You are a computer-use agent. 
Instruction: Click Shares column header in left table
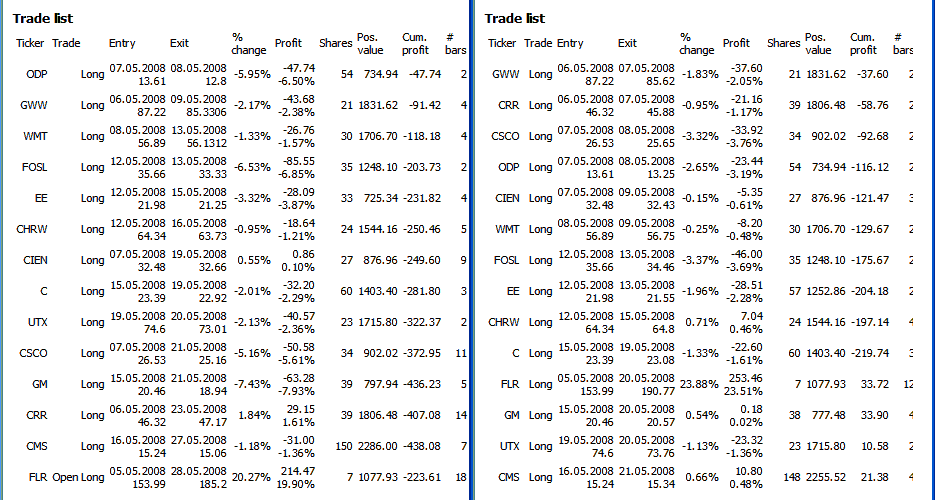click(335, 43)
